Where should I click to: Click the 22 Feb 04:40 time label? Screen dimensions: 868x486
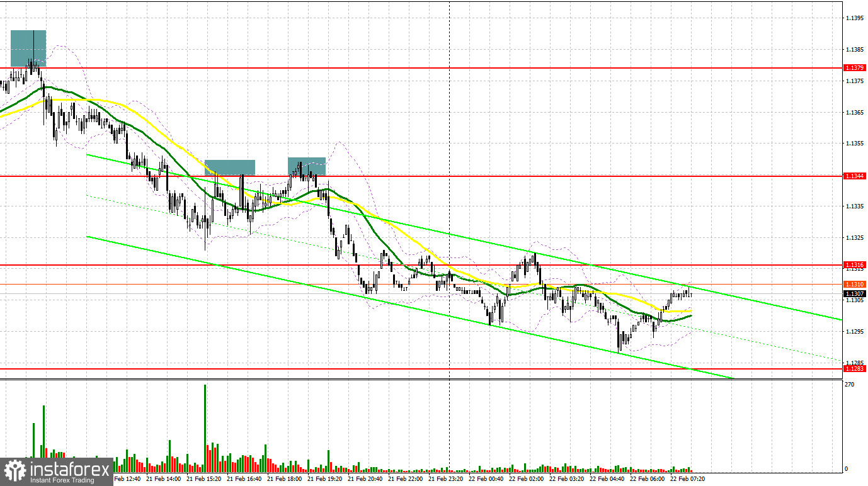click(607, 478)
